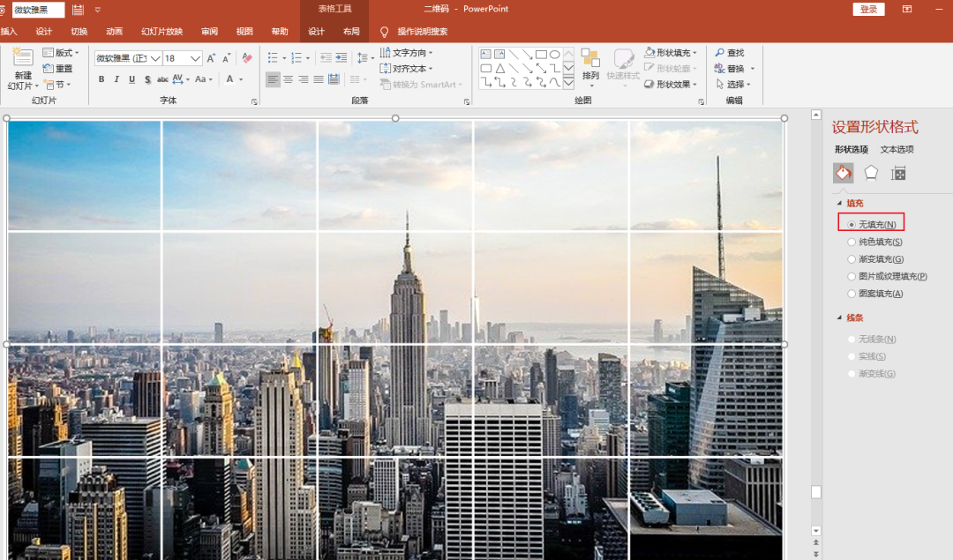Switch to the 动画 ribbon tab
Image resolution: width=953 pixels, height=560 pixels.
pyautogui.click(x=115, y=32)
